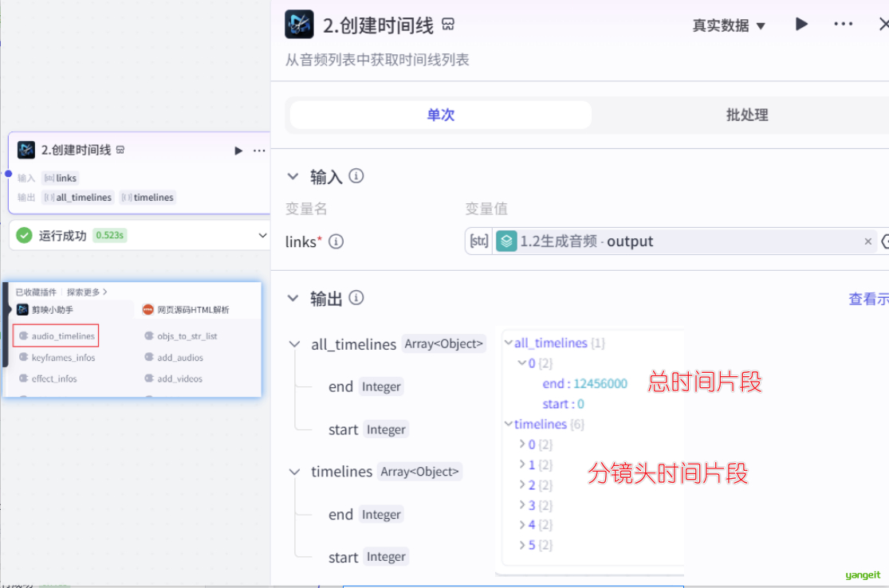Click the audio_timelines plugin icon

pyautogui.click(x=24, y=336)
